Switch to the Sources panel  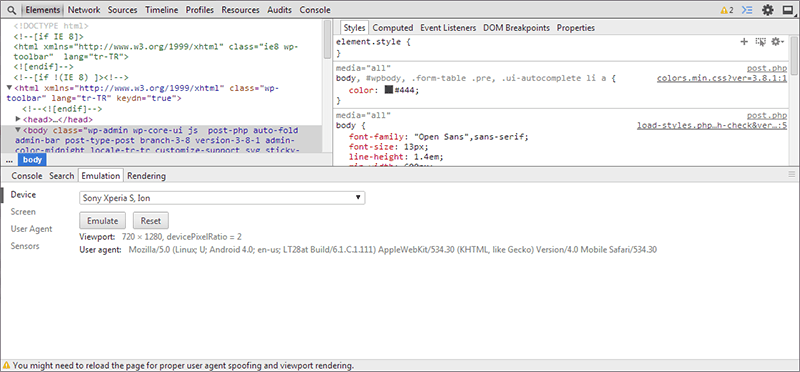click(x=122, y=10)
